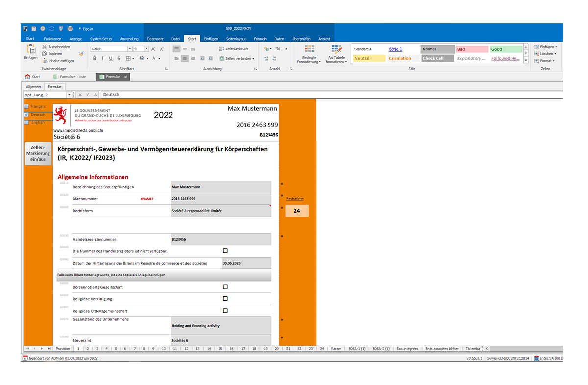Toggle bold formatting
Screen dimensions: 588x385
95,58
